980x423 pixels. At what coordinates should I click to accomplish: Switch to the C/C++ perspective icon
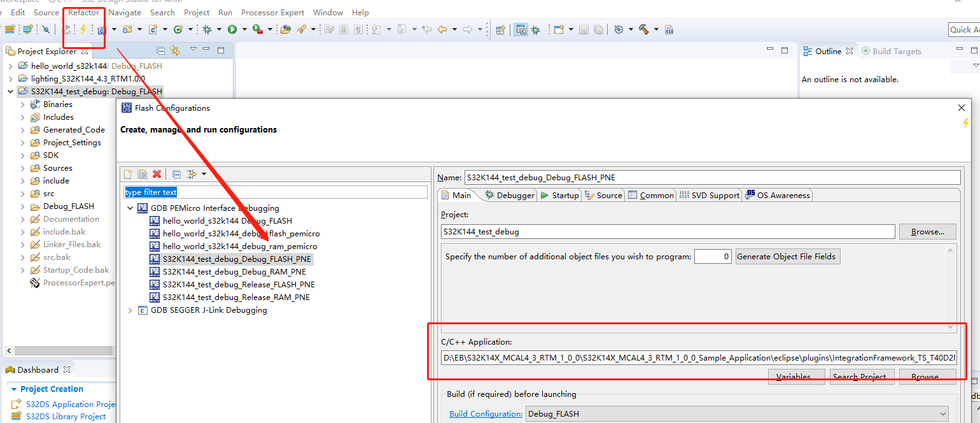[x=521, y=29]
